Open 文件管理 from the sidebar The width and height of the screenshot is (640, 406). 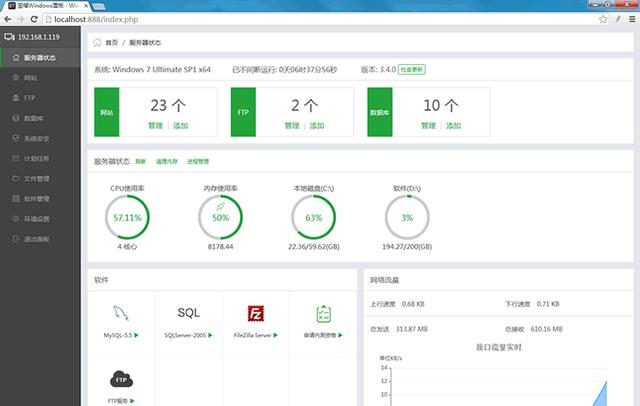36,179
